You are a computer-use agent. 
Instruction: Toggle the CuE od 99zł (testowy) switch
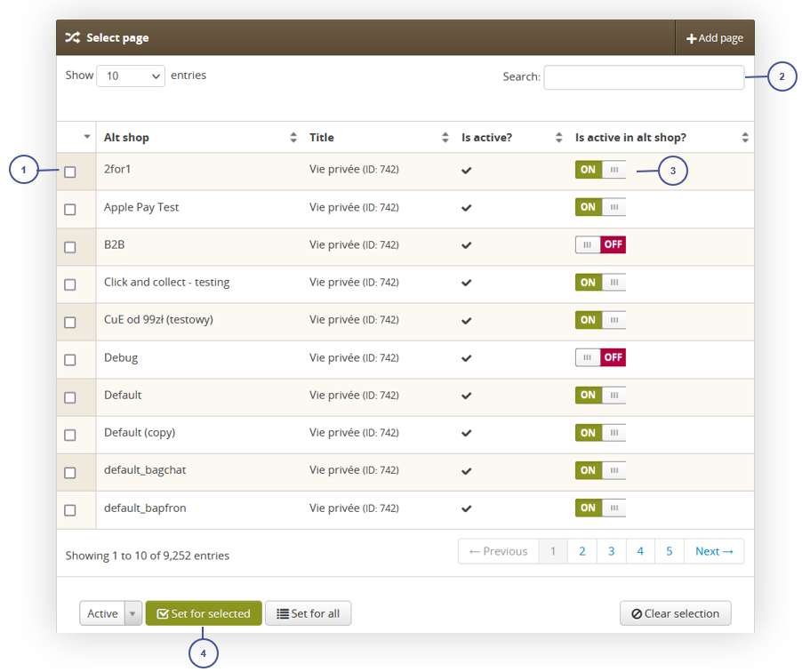click(600, 320)
